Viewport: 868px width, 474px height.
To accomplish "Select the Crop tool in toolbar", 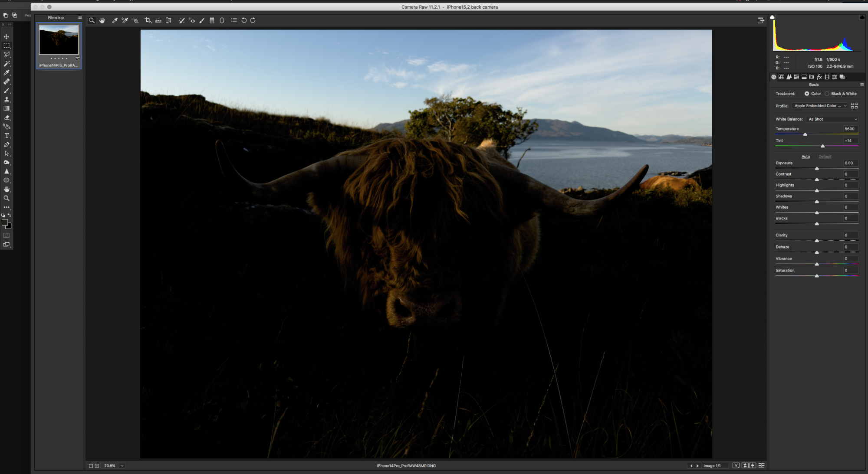I will tap(148, 20).
